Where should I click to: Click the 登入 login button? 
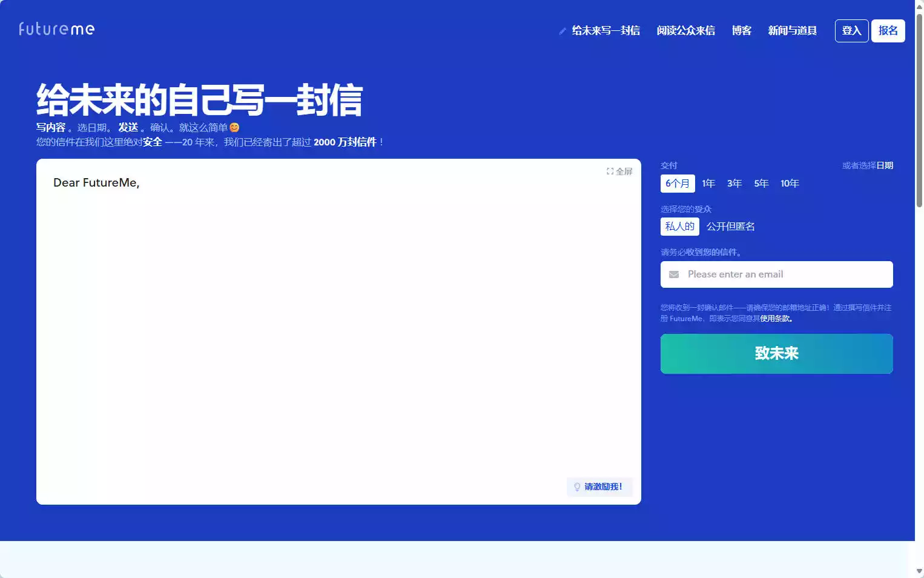851,31
